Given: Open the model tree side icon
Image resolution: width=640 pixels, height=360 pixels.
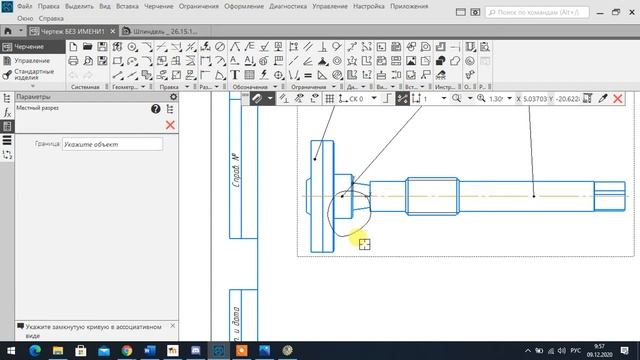Looking at the screenshot, I should coord(7,98).
